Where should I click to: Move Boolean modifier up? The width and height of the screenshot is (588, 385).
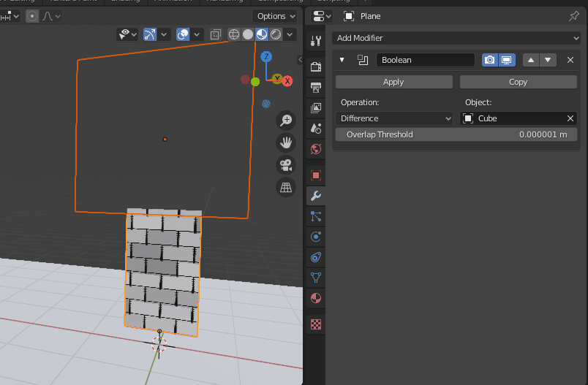531,60
